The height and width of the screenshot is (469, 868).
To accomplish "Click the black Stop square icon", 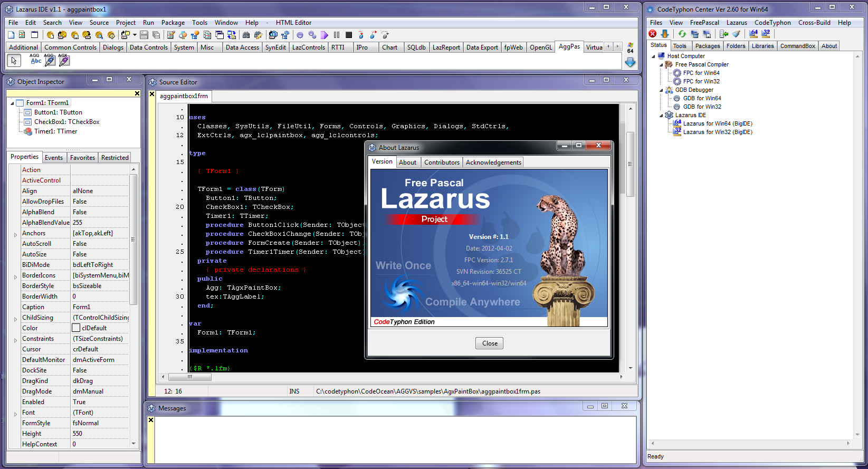I will 349,35.
